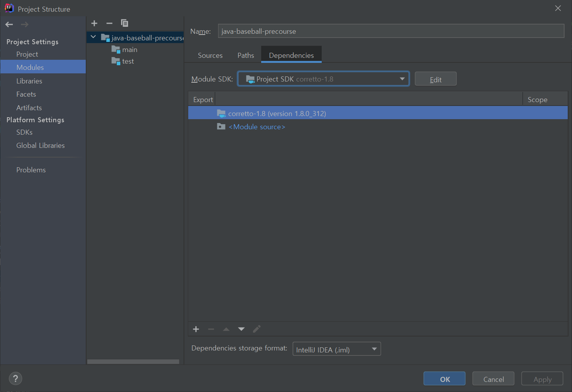Open Artifacts settings

pyautogui.click(x=29, y=108)
